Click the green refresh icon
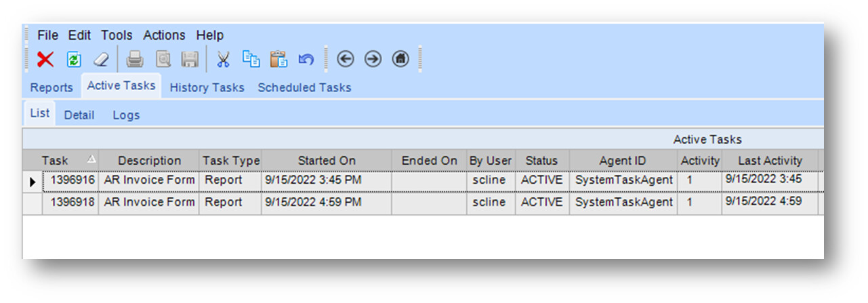The image size is (868, 303). tap(73, 60)
